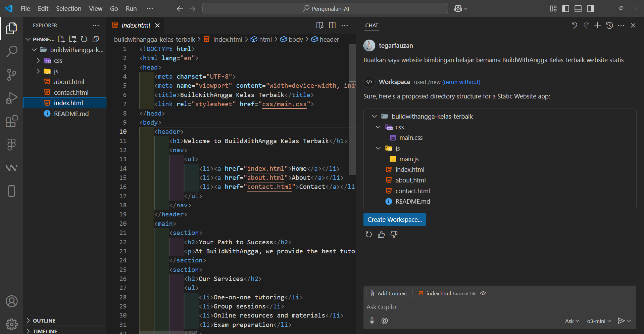The width and height of the screenshot is (644, 334).
Task: Go back in navigation history
Action: [180, 9]
